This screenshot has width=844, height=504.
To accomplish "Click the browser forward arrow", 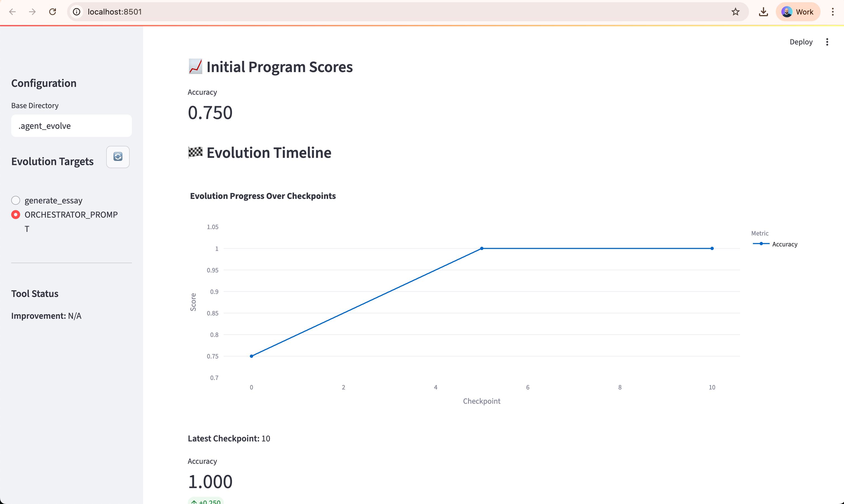I will pyautogui.click(x=32, y=12).
